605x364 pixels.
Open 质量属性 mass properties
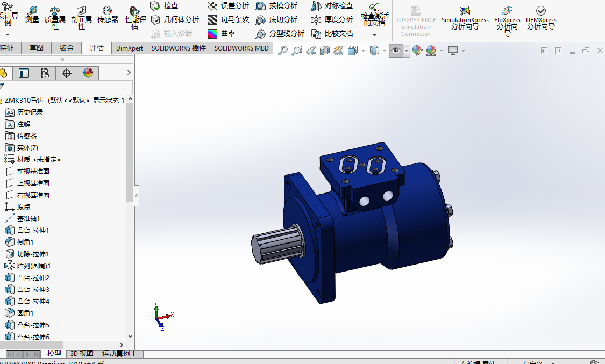pyautogui.click(x=55, y=18)
